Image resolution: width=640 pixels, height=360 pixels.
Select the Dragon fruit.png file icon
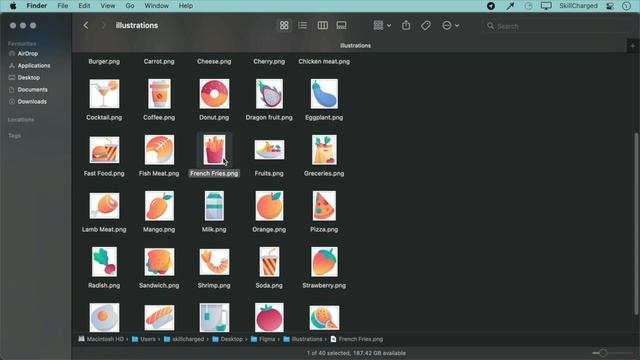pyautogui.click(x=269, y=94)
